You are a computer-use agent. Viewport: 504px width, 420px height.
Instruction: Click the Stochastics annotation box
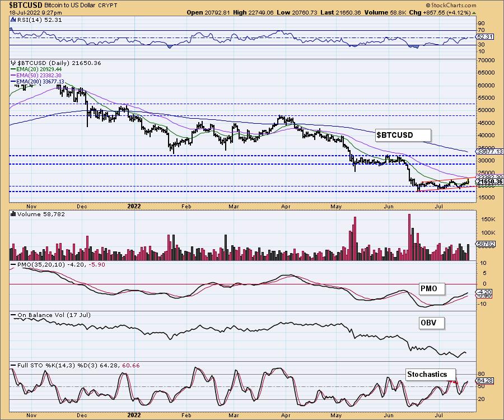click(431, 375)
